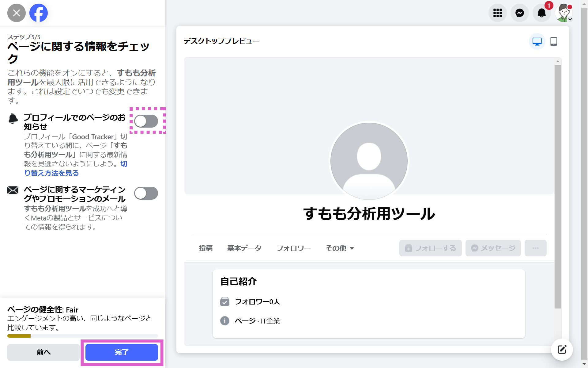The width and height of the screenshot is (588, 368).
Task: Click the page health progress bar
Action: tap(82, 336)
